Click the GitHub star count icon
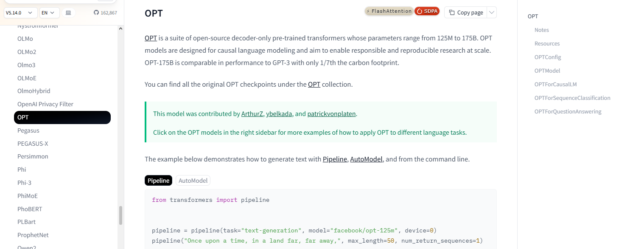 point(96,13)
